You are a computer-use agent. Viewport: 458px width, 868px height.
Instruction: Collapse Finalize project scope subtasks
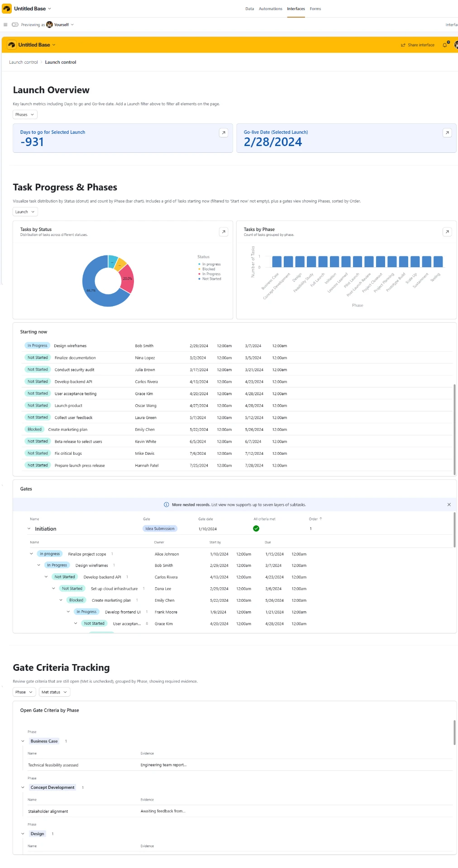click(31, 554)
